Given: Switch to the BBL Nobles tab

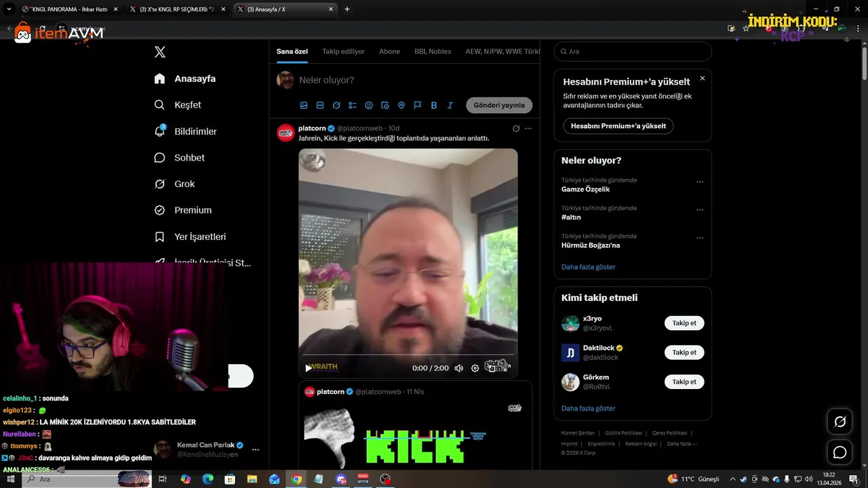Looking at the screenshot, I should click(433, 52).
